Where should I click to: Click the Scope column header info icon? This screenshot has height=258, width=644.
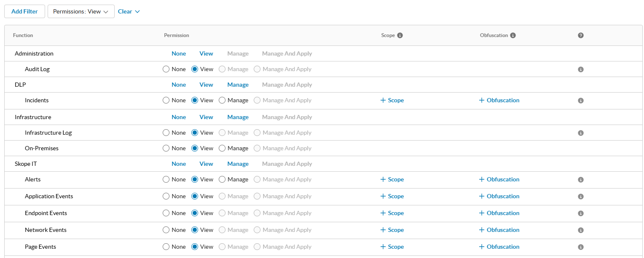pyautogui.click(x=400, y=35)
